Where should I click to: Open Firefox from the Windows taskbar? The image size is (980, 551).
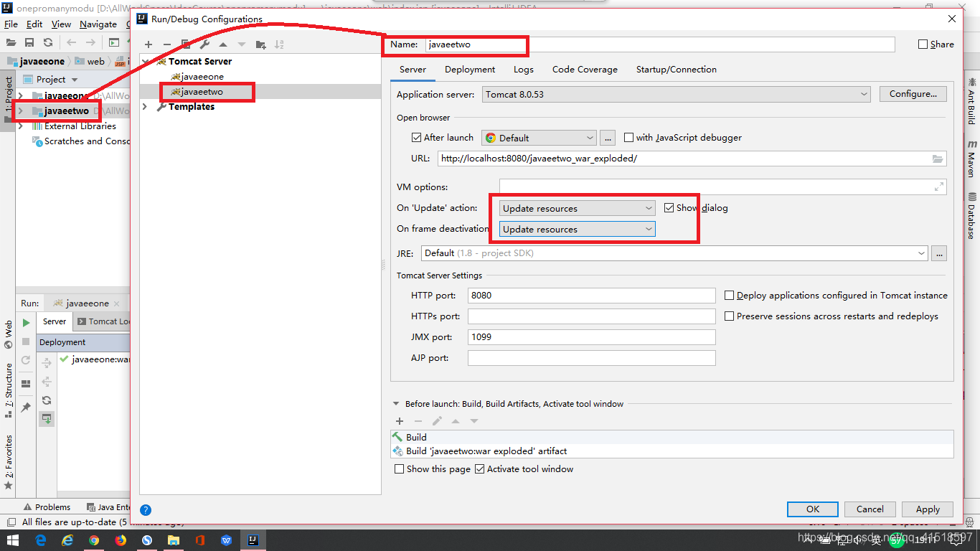click(x=121, y=540)
